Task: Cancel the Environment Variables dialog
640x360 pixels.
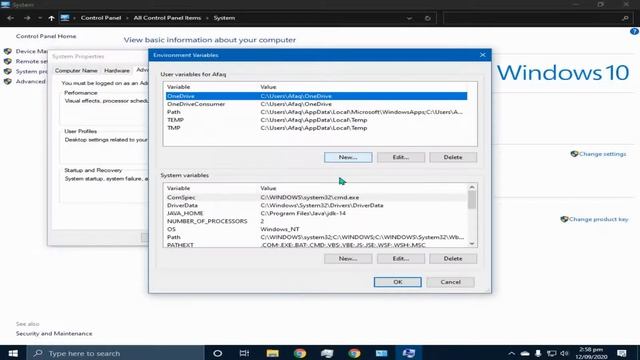Action: [x=451, y=282]
